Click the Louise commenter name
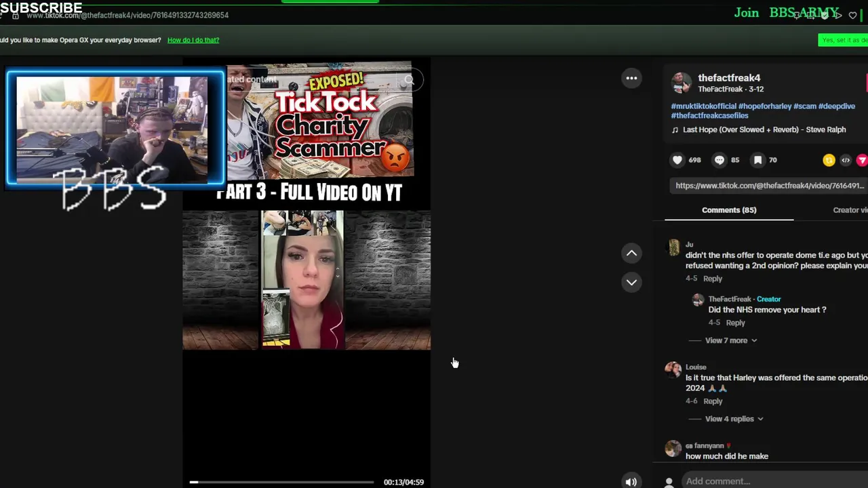Viewport: 868px width, 488px height. 696,367
